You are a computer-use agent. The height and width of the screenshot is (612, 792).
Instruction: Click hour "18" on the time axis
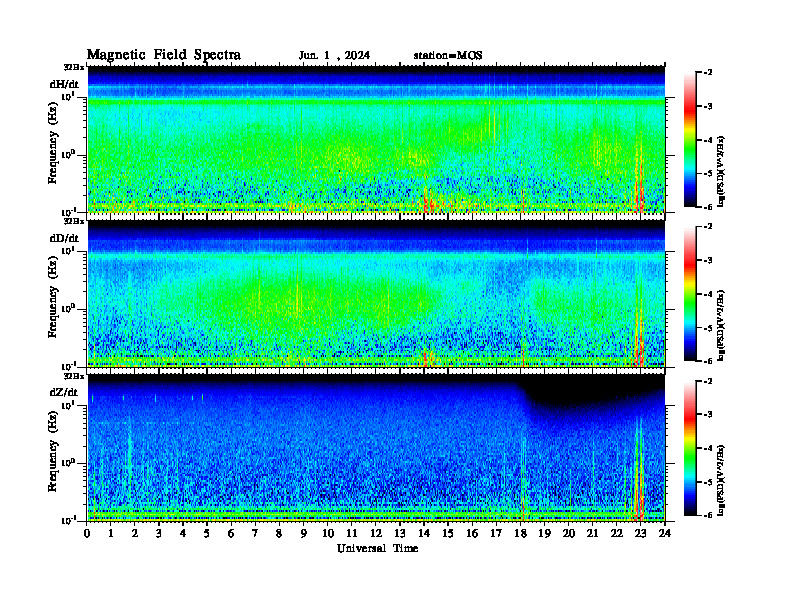(520, 534)
